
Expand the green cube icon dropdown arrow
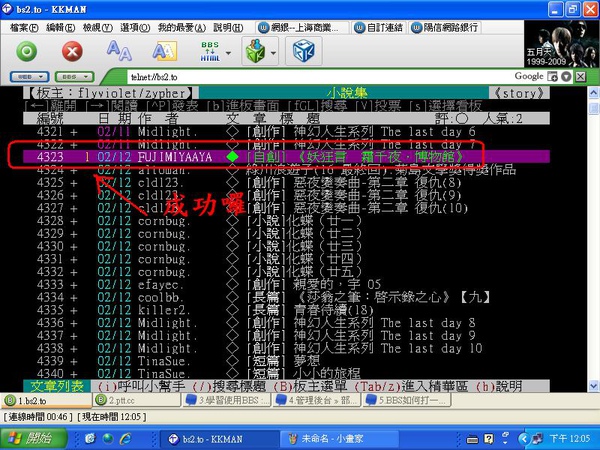[273, 53]
